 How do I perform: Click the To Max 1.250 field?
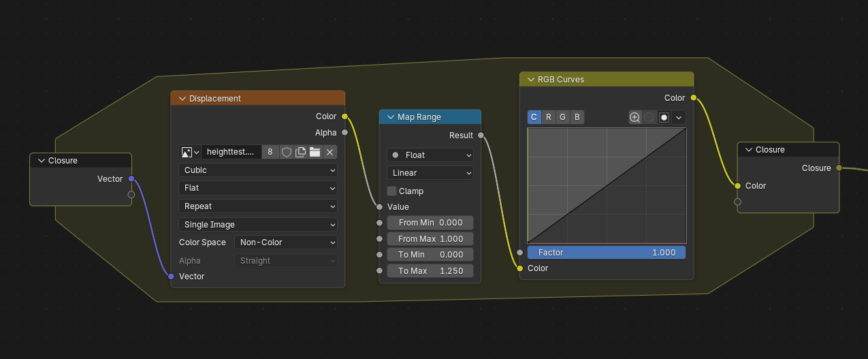click(430, 271)
